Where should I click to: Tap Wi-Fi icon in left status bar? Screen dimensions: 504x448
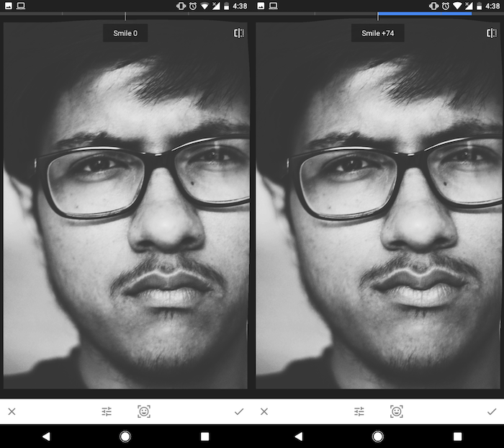[204, 6]
